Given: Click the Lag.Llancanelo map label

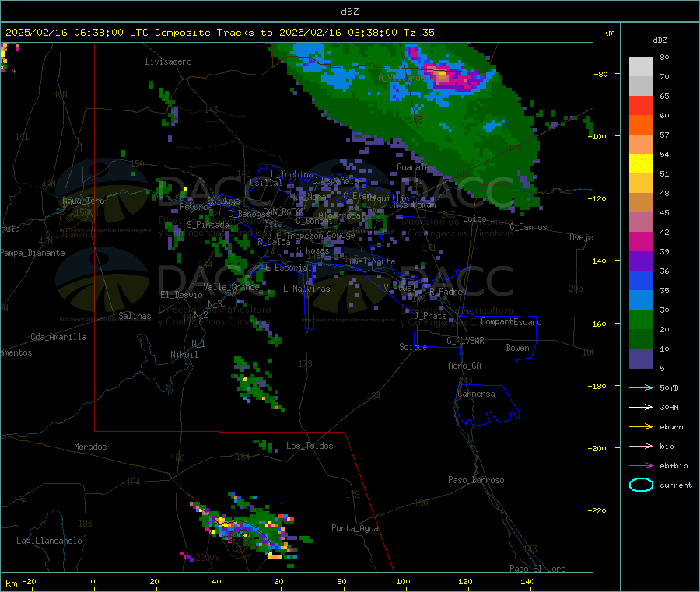Looking at the screenshot, I should (x=49, y=541).
